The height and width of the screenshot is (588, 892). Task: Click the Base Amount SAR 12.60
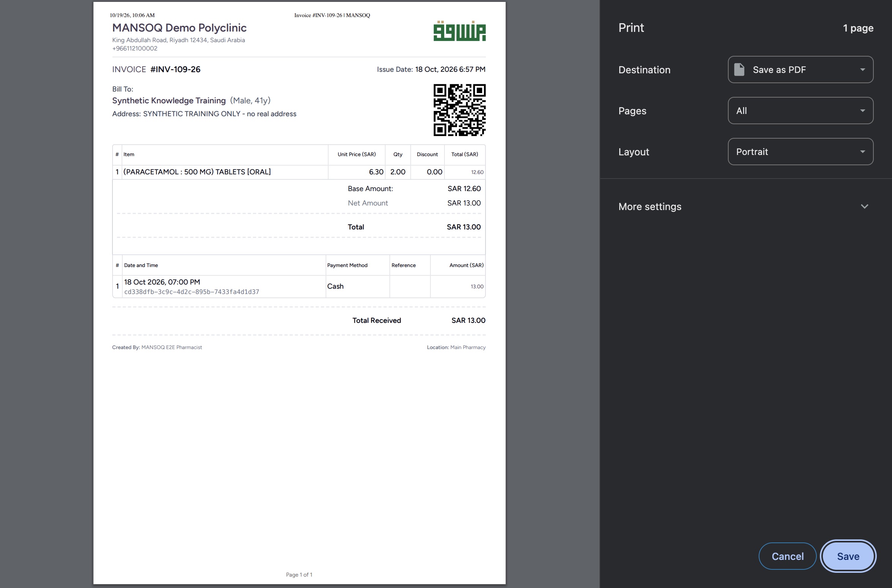click(x=464, y=189)
